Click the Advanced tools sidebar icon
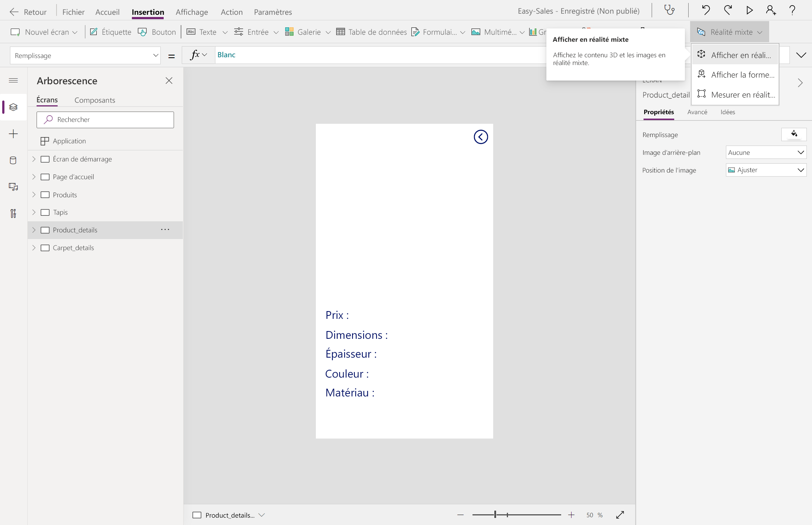 coord(13,214)
